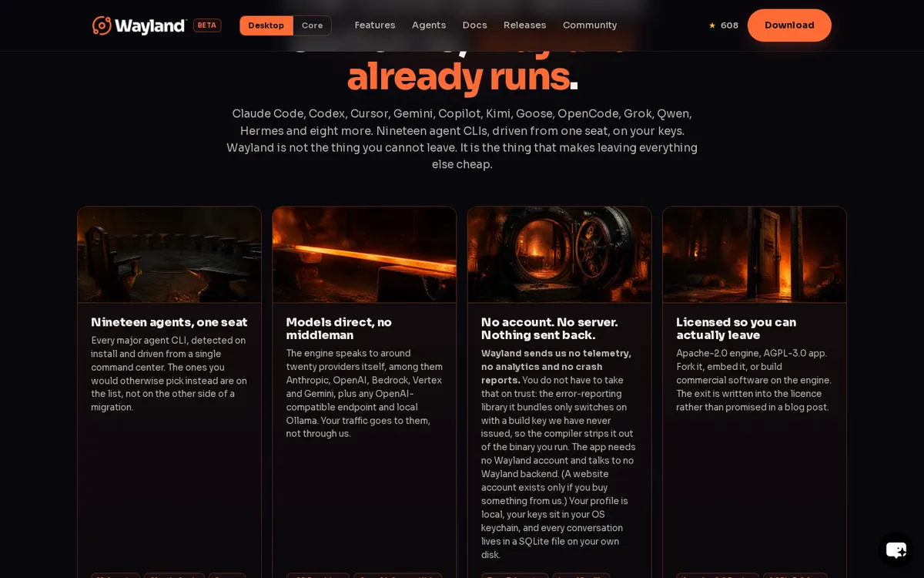The height and width of the screenshot is (578, 924).
Task: Click the bold "Wayland sends us no telemetry" text
Action: pos(556,366)
